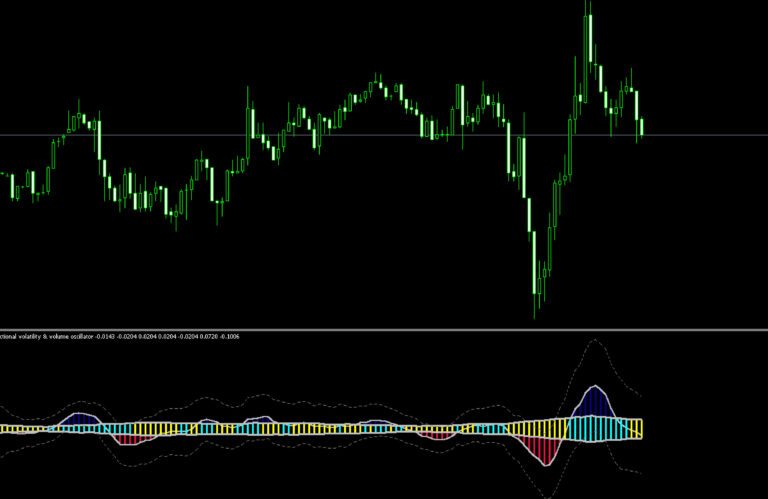768x499 pixels.
Task: Click the large blue histogram peak in oscillator
Action: 594,402
